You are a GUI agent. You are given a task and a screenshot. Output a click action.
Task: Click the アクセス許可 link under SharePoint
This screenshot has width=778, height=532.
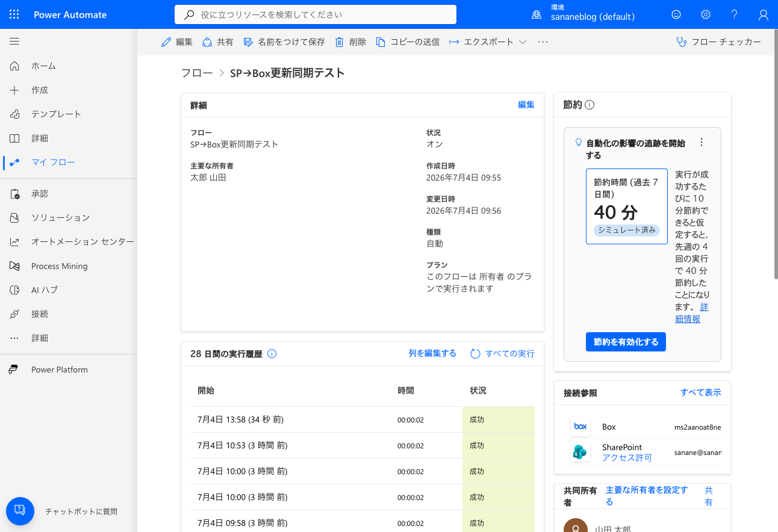[x=627, y=458]
